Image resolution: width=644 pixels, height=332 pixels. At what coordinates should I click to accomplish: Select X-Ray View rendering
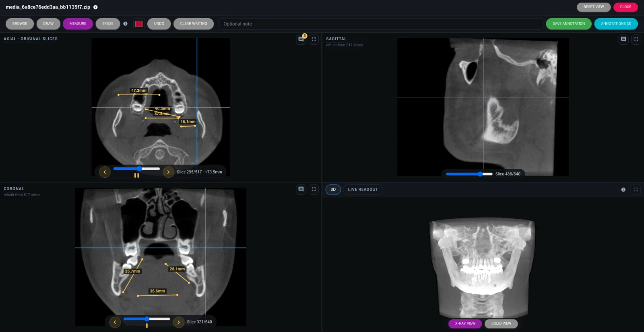(x=465, y=324)
